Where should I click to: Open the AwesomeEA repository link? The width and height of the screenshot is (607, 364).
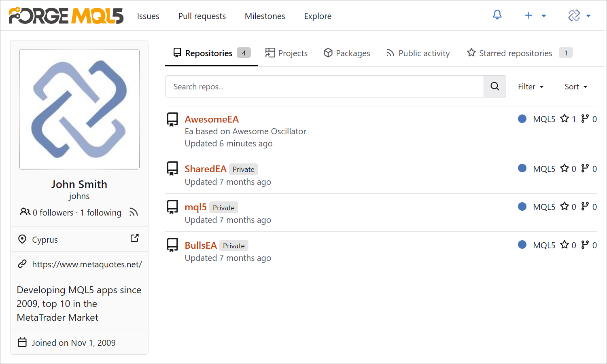coord(212,119)
